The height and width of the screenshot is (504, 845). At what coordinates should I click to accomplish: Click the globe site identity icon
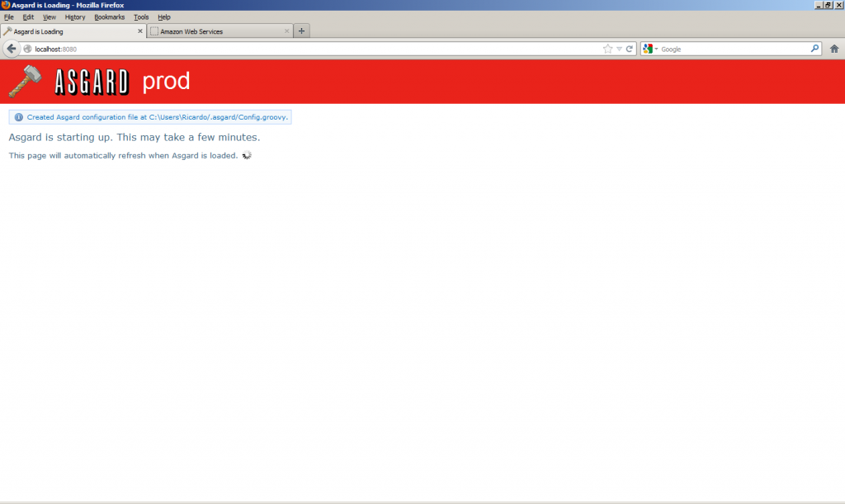coord(28,49)
